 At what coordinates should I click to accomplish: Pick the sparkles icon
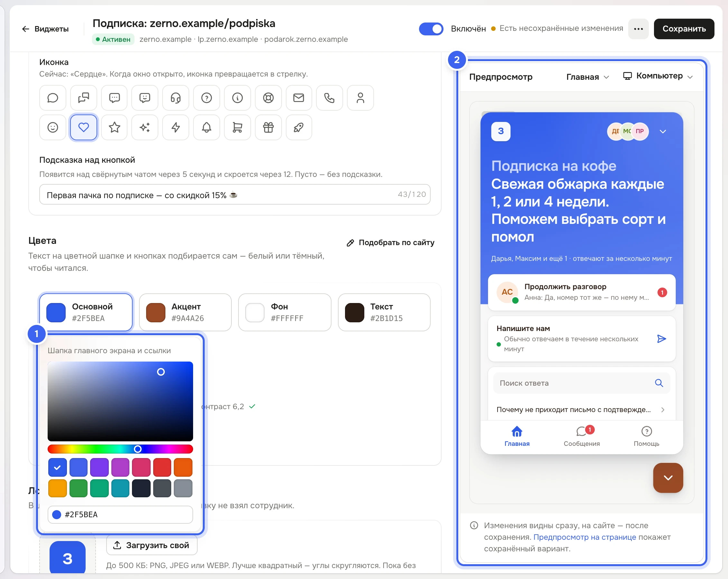pyautogui.click(x=145, y=128)
